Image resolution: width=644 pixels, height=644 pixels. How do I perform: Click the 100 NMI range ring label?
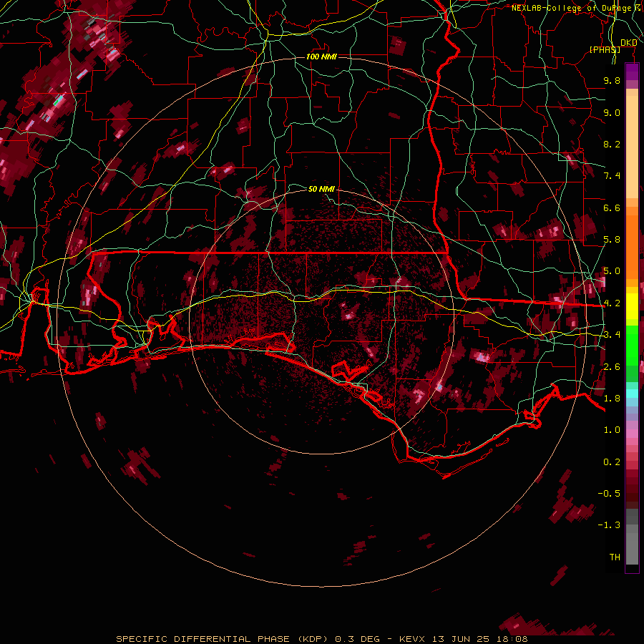pyautogui.click(x=321, y=57)
